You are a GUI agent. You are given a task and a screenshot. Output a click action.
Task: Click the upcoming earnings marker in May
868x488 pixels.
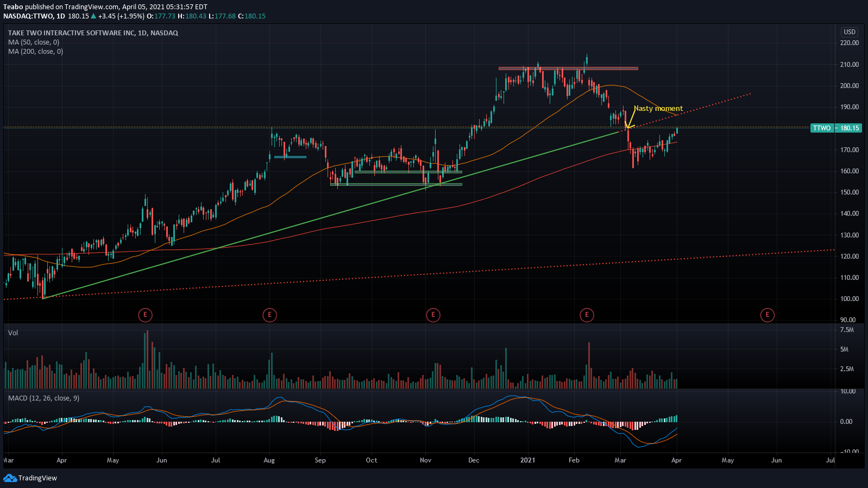pos(768,315)
